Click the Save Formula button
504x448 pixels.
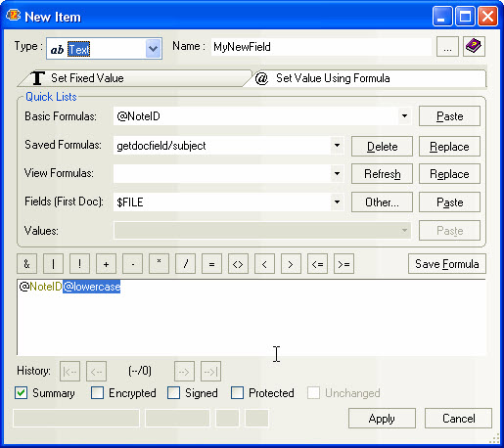447,264
